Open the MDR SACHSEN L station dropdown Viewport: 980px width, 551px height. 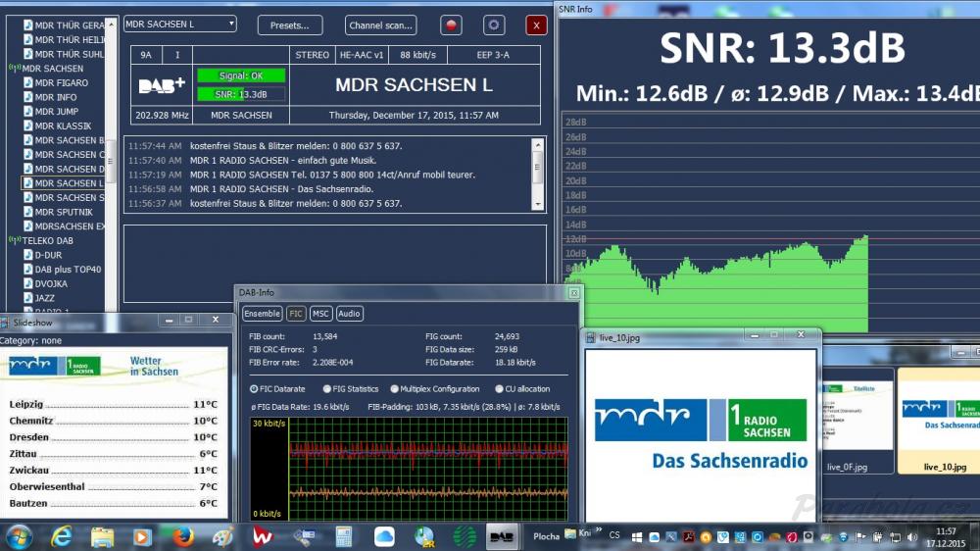point(180,24)
